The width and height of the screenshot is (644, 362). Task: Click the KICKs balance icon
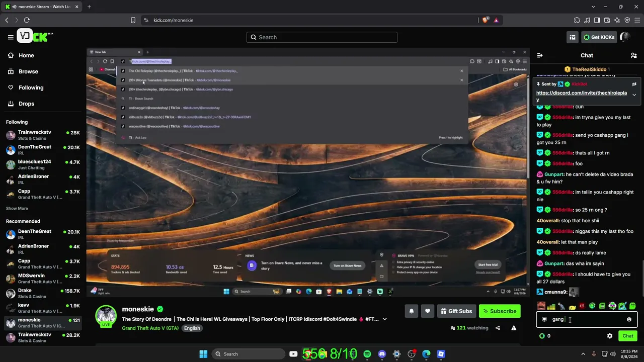[542, 336]
